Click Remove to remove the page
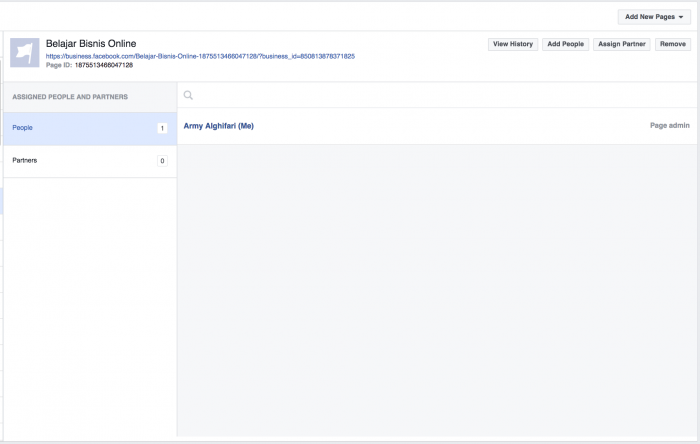The image size is (700, 444). tap(672, 45)
